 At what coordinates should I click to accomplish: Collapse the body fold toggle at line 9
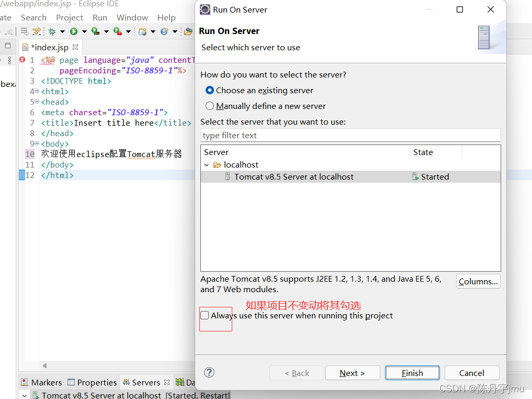point(37,143)
